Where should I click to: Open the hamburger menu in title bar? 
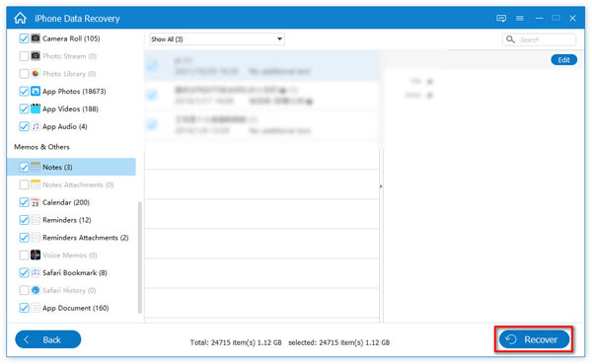(520, 18)
